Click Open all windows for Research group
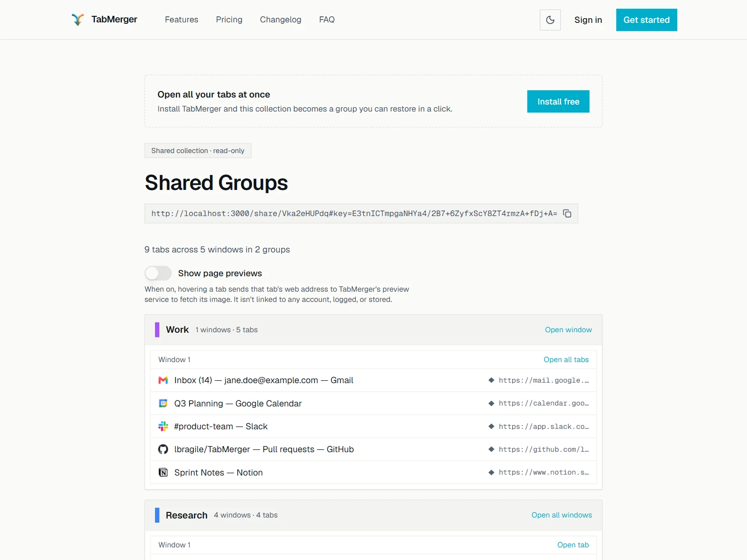Image resolution: width=747 pixels, height=560 pixels. [x=562, y=515]
